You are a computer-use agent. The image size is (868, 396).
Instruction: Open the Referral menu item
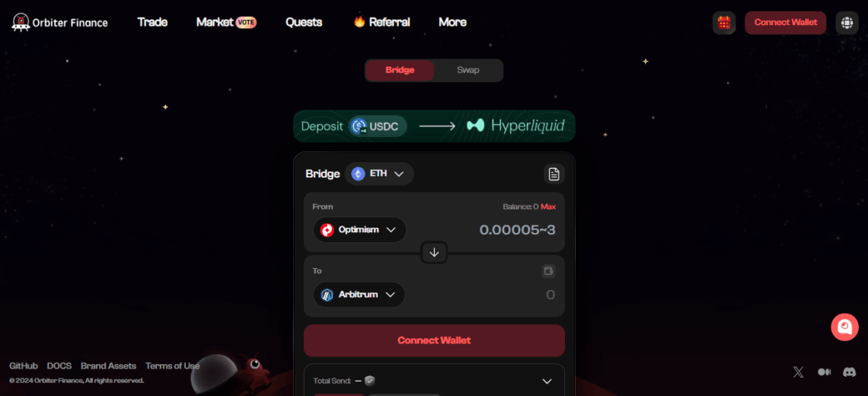pyautogui.click(x=381, y=22)
